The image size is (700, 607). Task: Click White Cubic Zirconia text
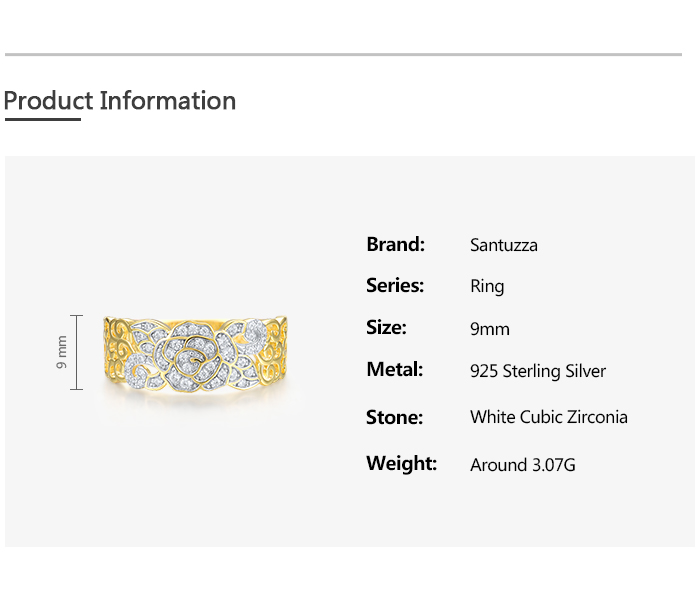[x=549, y=417]
